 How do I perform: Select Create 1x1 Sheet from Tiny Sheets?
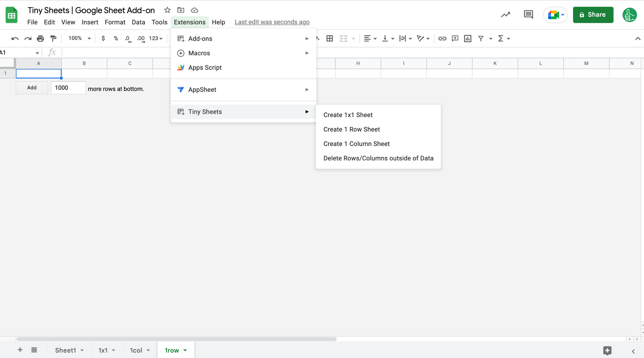[348, 115]
